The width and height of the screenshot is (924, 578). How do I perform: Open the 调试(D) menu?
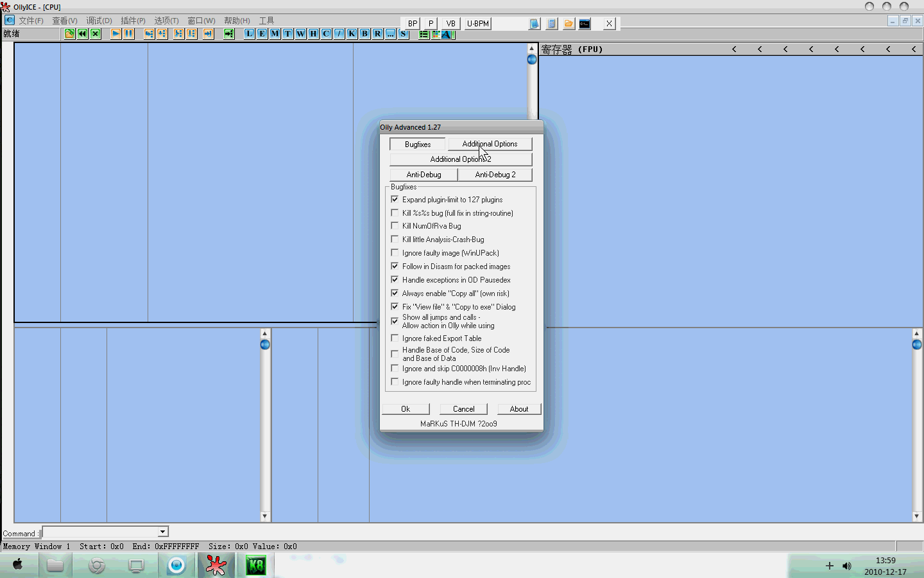(x=99, y=21)
